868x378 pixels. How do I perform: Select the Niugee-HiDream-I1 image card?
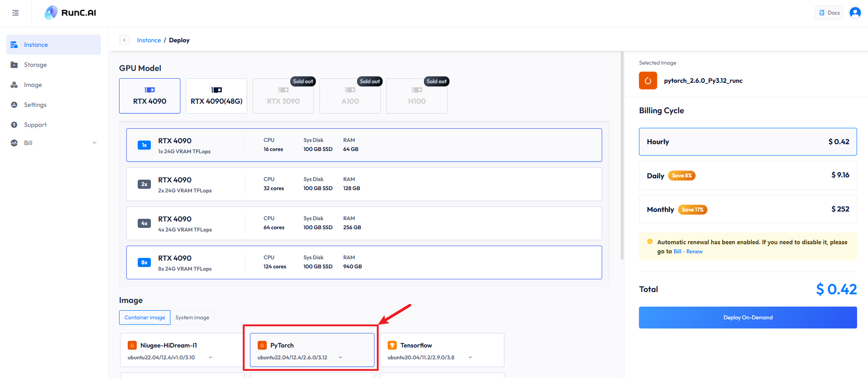point(182,350)
